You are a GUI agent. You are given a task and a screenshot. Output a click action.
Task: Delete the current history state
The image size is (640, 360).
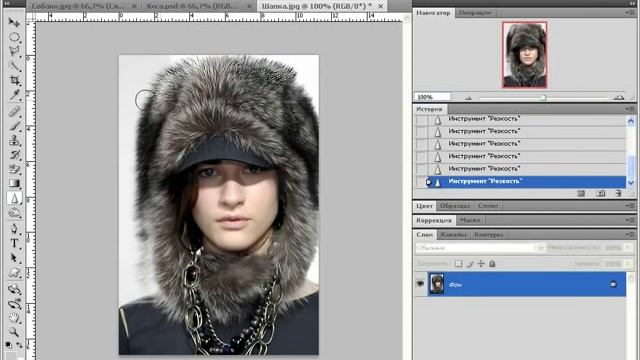pyautogui.click(x=618, y=193)
